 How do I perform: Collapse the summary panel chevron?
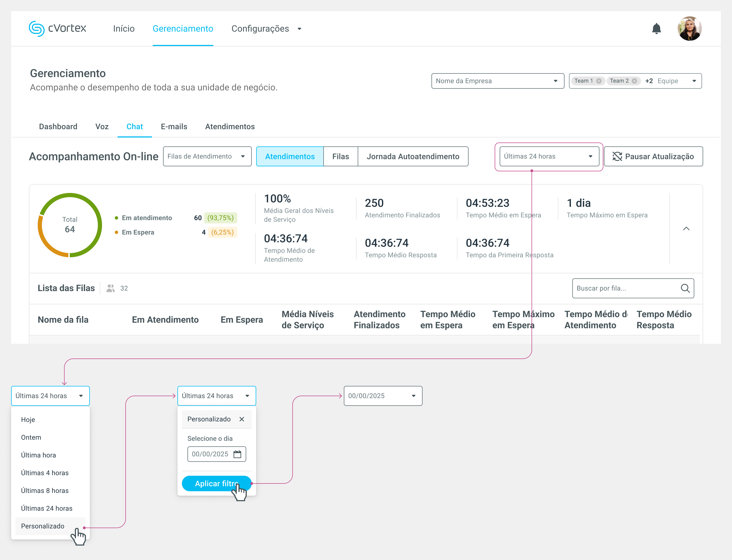point(686,229)
